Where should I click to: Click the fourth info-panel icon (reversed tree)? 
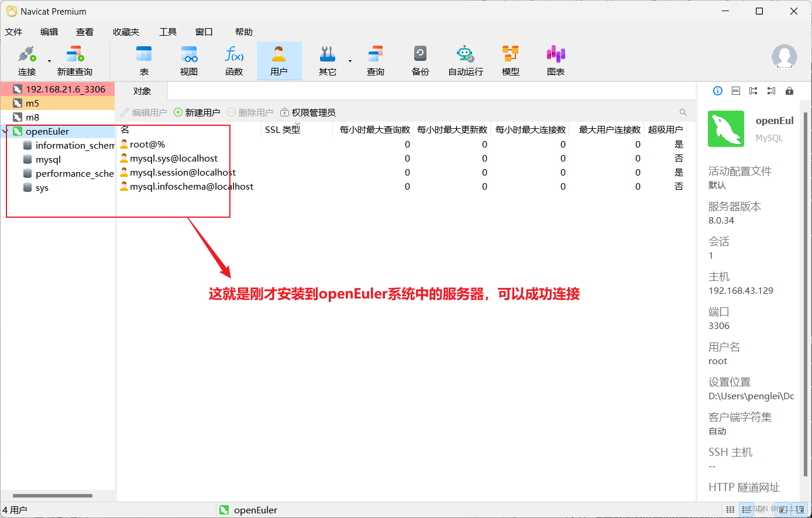coord(772,91)
